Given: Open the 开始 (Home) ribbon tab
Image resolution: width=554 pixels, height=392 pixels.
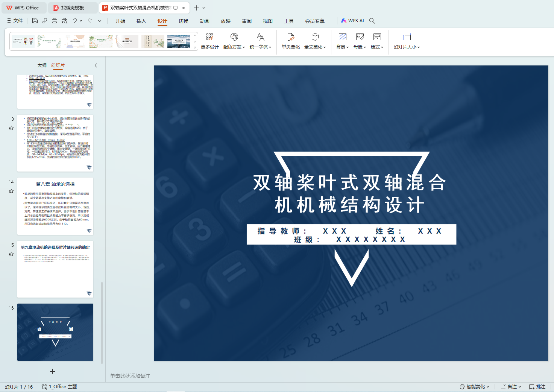Looking at the screenshot, I should (x=120, y=21).
